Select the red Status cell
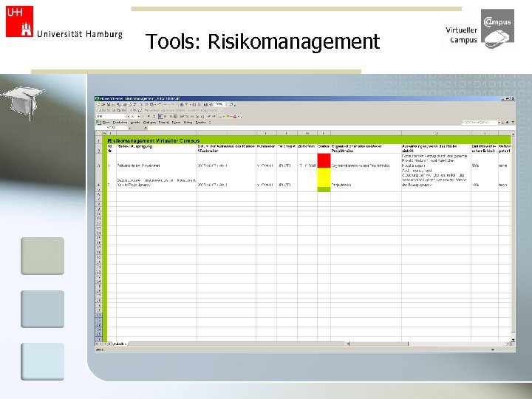The height and width of the screenshot is (399, 532). tap(324, 160)
